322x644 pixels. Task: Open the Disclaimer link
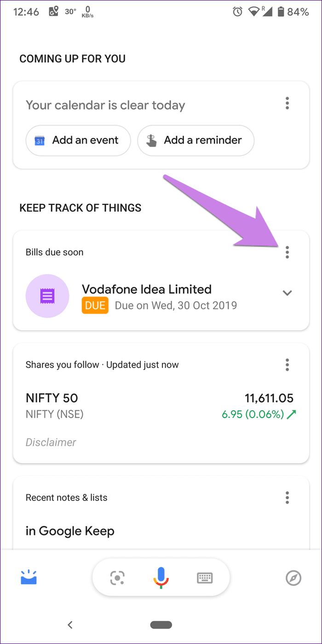(51, 442)
